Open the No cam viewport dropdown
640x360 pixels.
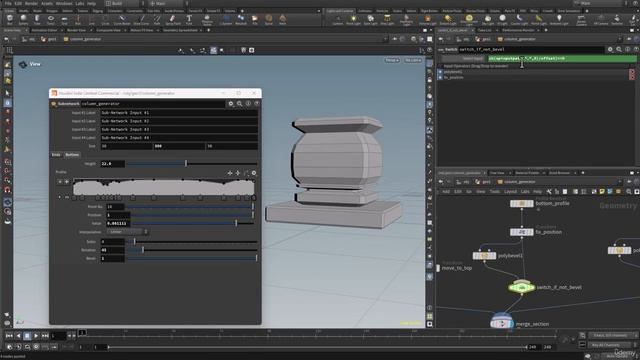point(413,60)
